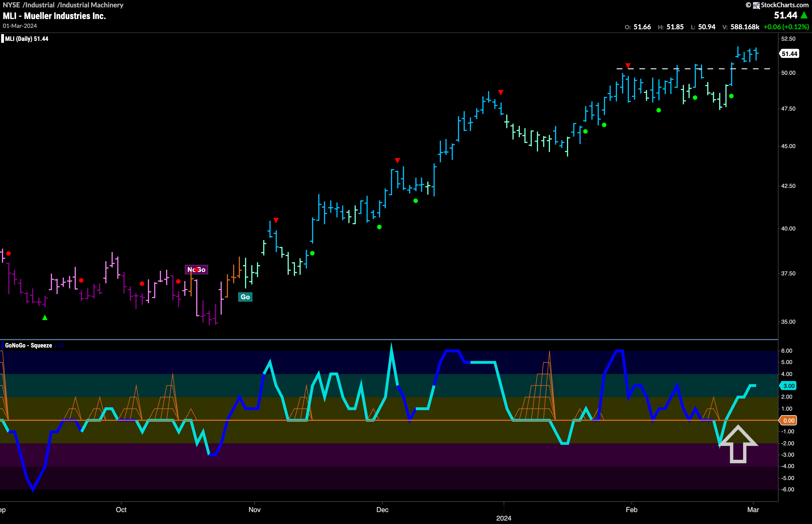
Task: Click the 47.50 price axis label
Action: (x=788, y=109)
